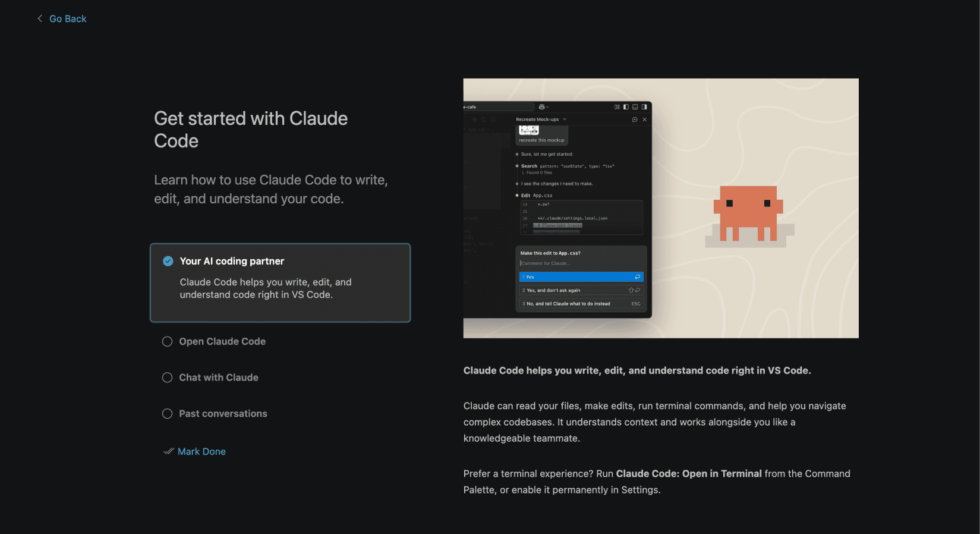The height and width of the screenshot is (534, 980).
Task: Click the paragraph starting Claude can read your files
Action: click(x=655, y=422)
